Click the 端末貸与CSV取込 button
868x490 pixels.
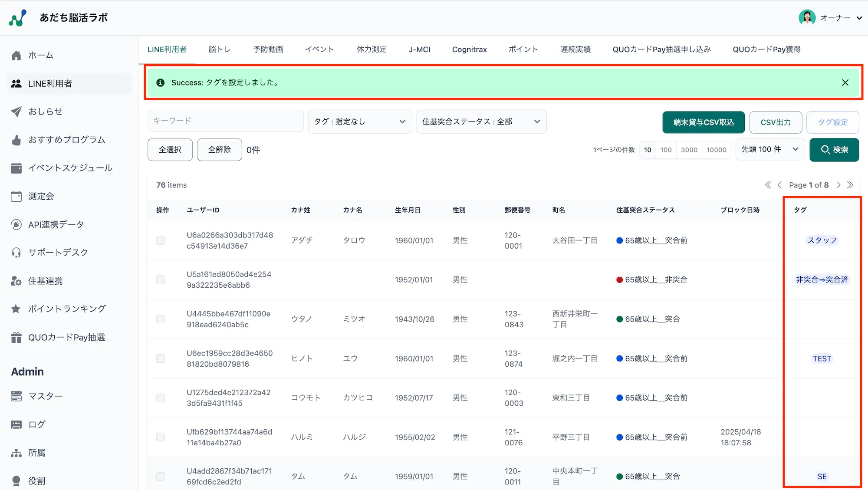(703, 122)
